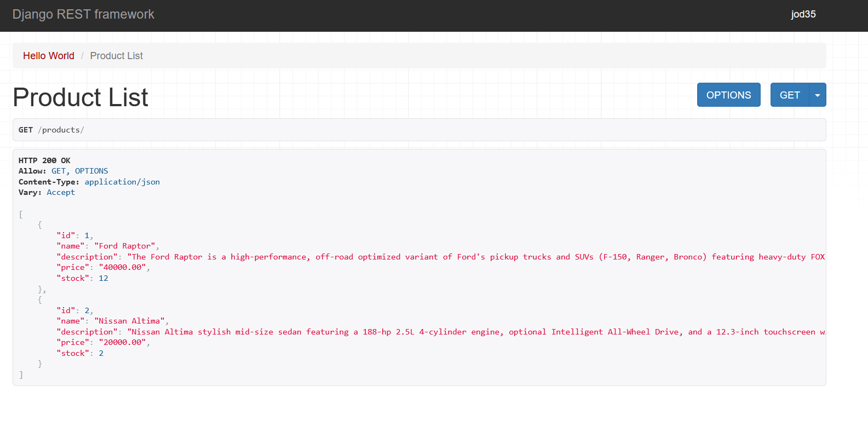Navigate to Hello World breadcrumb
The image size is (868, 444).
pos(49,56)
